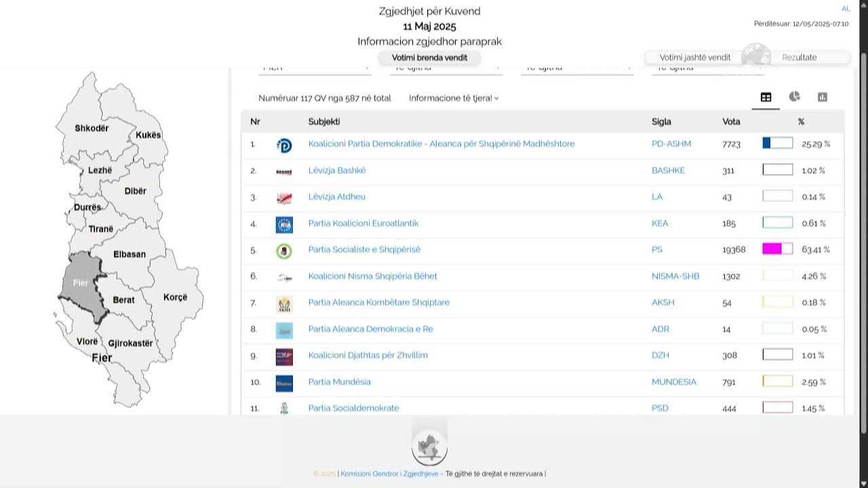Viewport: 868px width, 488px height.
Task: Click PS vote count 19368
Action: [x=734, y=249]
